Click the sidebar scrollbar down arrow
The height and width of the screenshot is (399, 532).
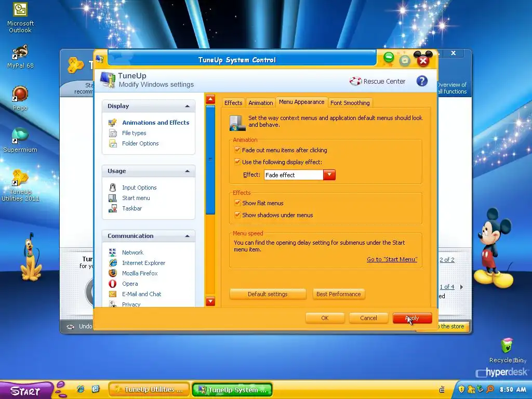[x=210, y=301]
